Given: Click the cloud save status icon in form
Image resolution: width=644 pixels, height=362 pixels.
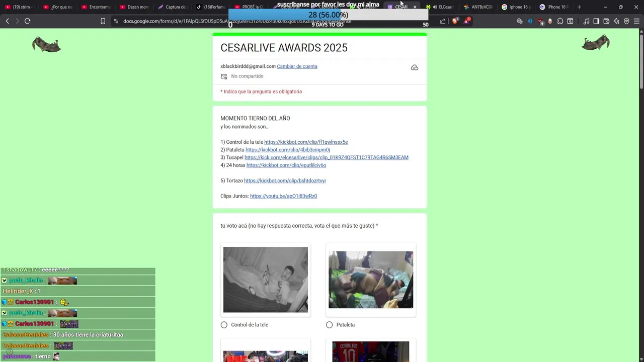Looking at the screenshot, I should click(415, 67).
